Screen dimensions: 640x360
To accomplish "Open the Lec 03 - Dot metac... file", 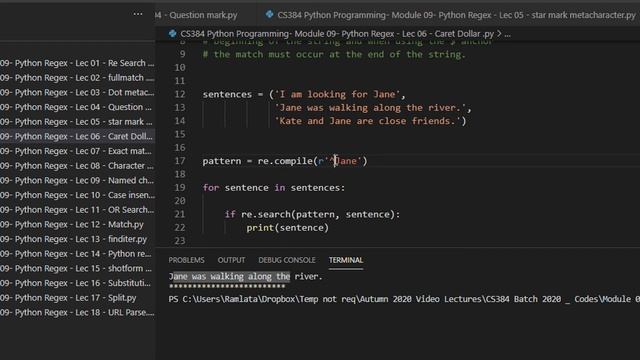I will tap(77, 93).
